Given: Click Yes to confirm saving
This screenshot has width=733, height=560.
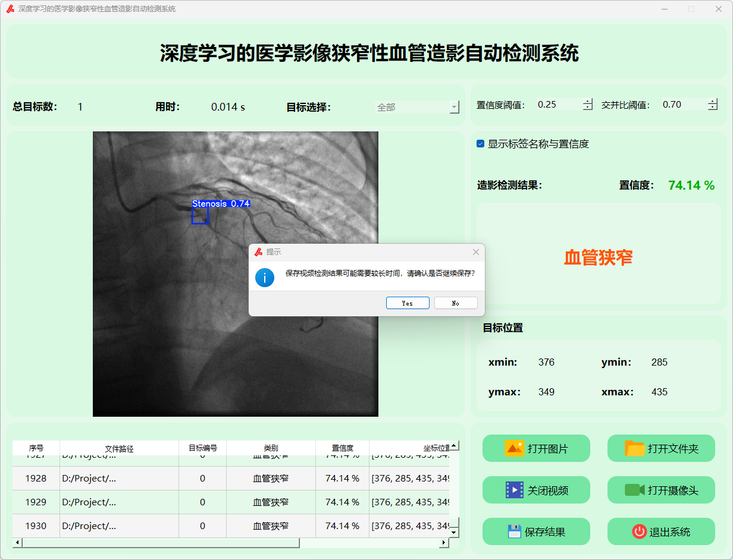Looking at the screenshot, I should (408, 303).
